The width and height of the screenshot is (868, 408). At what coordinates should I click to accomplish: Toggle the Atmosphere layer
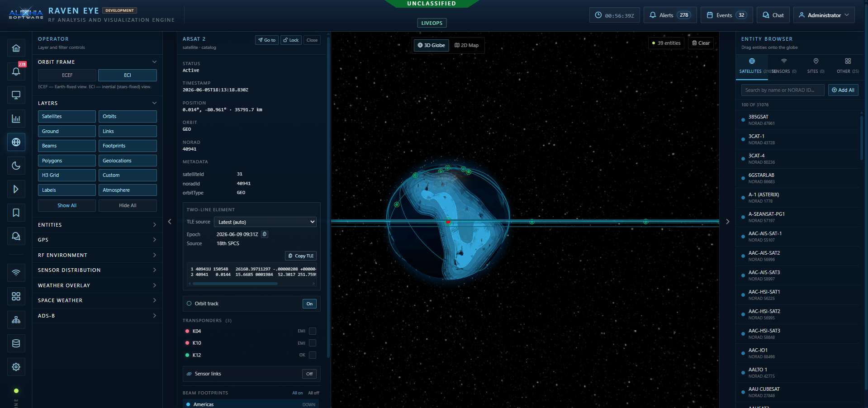click(128, 190)
